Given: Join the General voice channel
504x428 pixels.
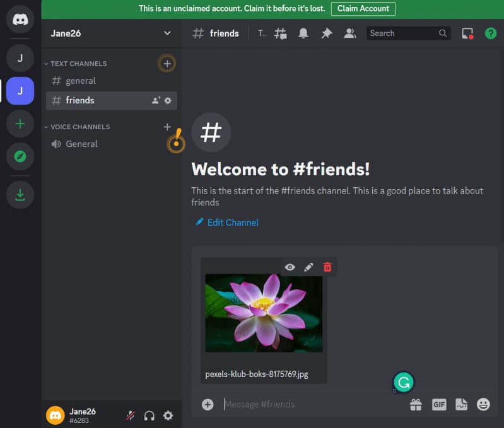Looking at the screenshot, I should pyautogui.click(x=111, y=144).
